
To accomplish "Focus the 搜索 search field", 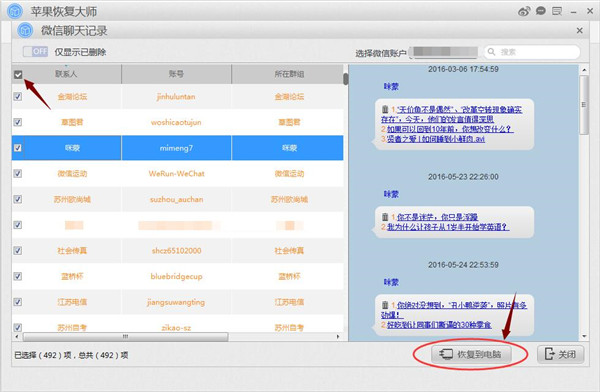I will [532, 52].
